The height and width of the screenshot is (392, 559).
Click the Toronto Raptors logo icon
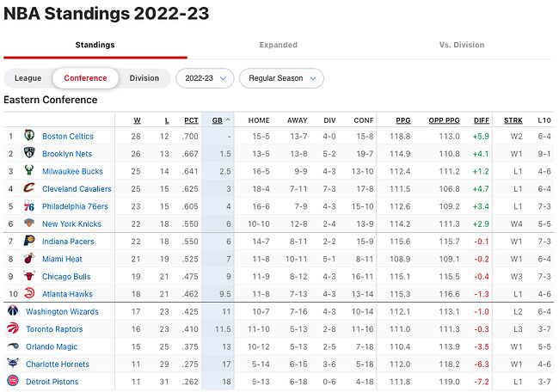13,328
